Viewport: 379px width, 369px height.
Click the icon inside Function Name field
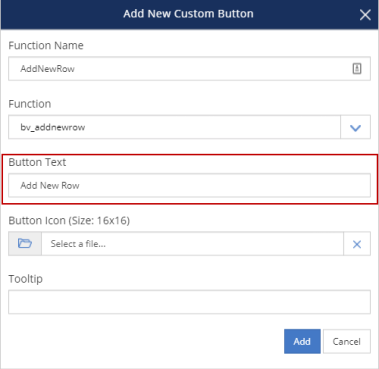357,69
